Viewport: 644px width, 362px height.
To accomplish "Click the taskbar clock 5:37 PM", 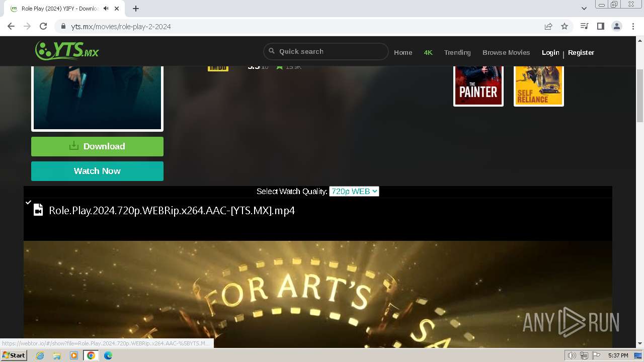I will (618, 355).
